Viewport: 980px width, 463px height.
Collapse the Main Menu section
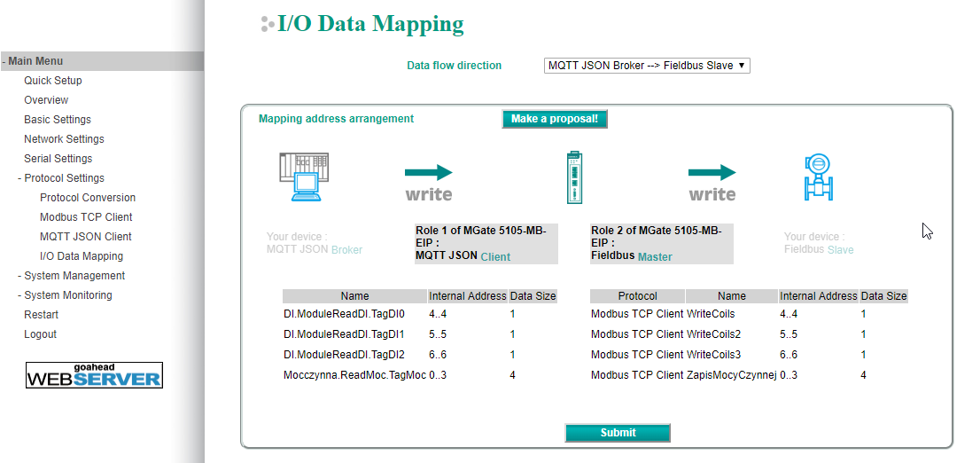(34, 61)
